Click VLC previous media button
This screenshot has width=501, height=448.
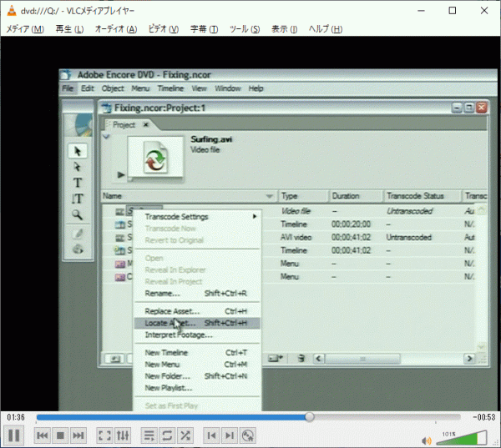[x=43, y=435]
